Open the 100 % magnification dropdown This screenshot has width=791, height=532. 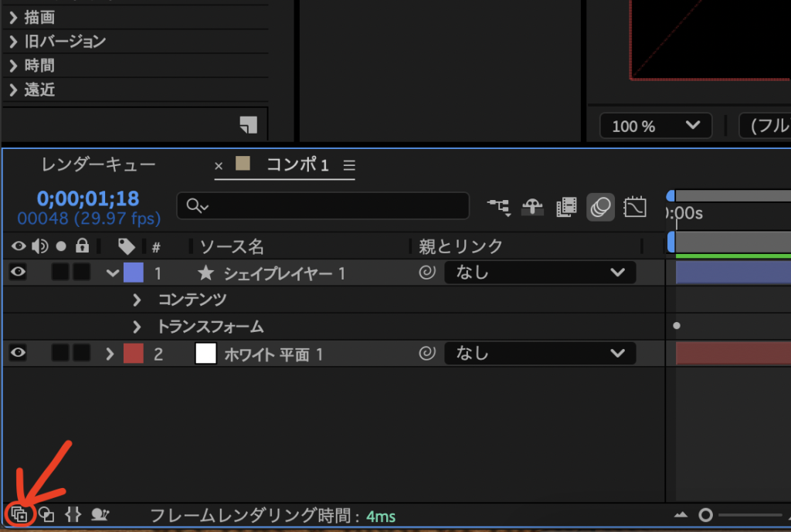coord(656,126)
